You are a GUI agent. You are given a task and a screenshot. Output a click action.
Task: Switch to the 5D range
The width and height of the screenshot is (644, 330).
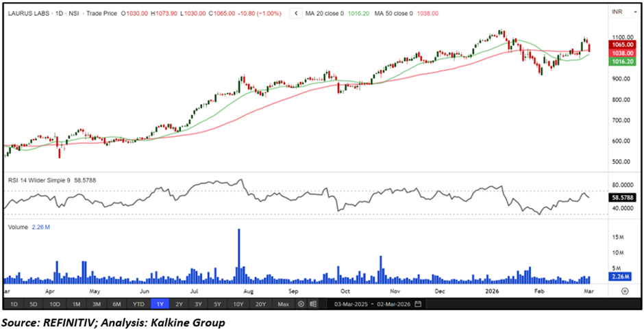tap(34, 303)
